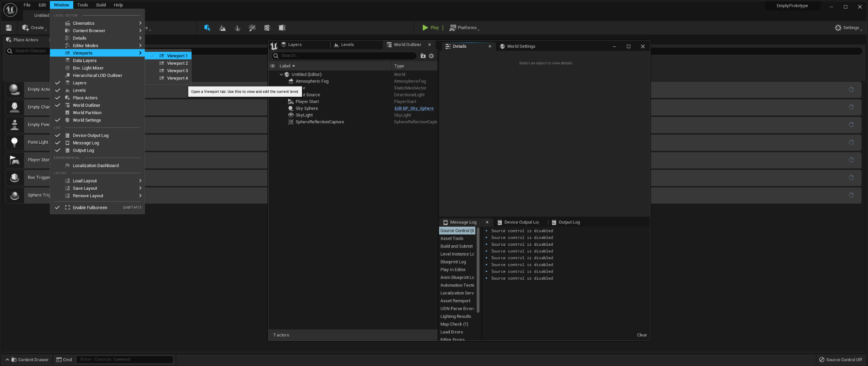Expand the Editor Modes submenu
This screenshot has width=868, height=366.
[97, 46]
